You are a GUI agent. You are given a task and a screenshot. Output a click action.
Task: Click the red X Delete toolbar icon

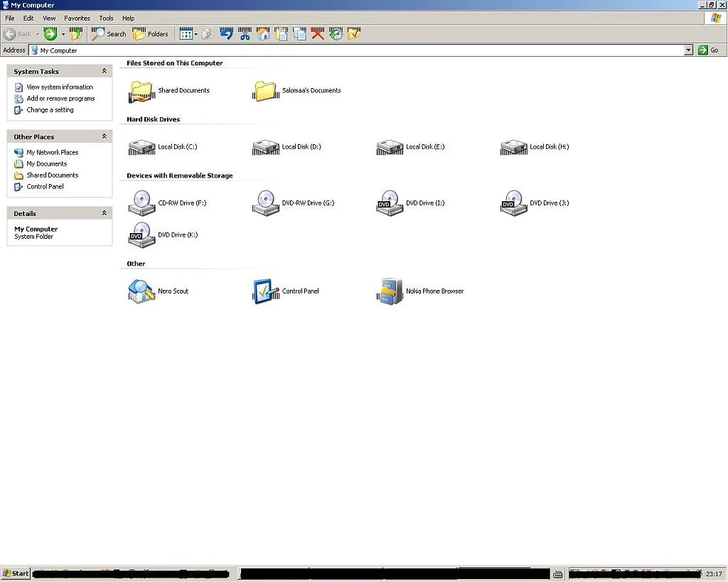coord(318,34)
